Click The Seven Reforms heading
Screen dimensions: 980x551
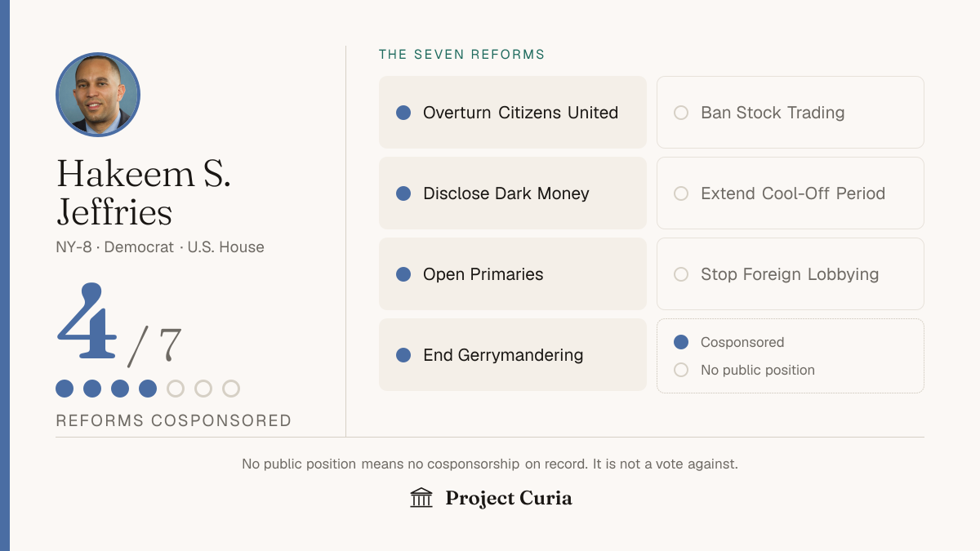tap(462, 55)
